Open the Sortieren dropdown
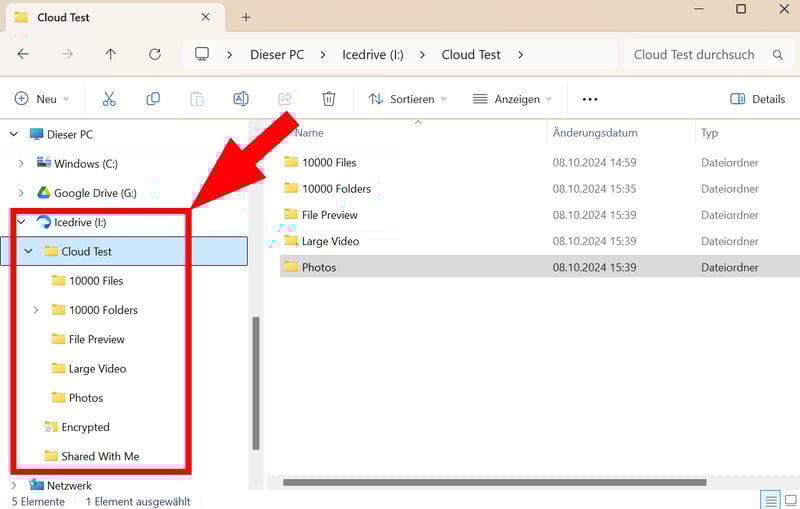Screen dimensions: 800x509 pos(407,99)
